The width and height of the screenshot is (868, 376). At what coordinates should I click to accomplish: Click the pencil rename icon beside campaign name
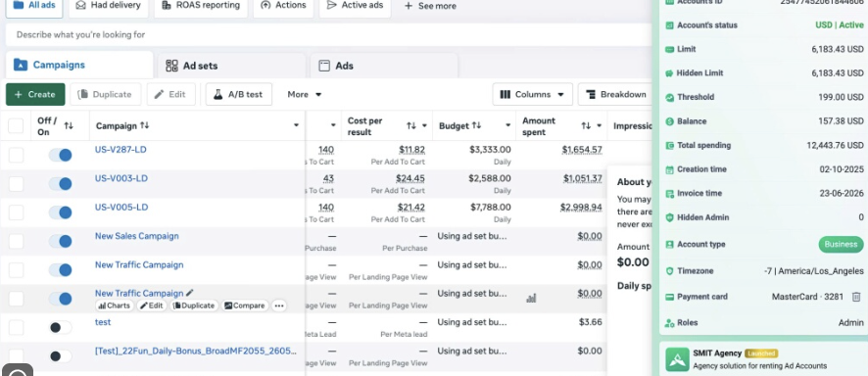tap(190, 293)
